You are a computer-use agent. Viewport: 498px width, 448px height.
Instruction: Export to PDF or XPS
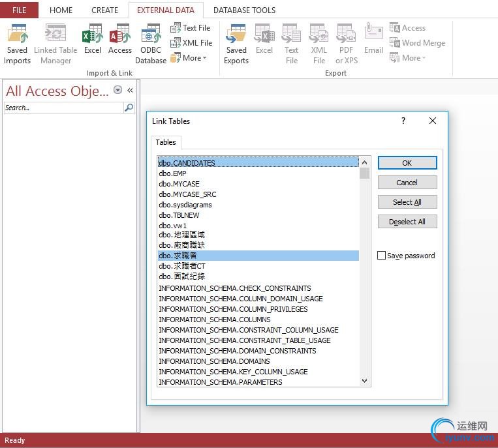point(346,44)
